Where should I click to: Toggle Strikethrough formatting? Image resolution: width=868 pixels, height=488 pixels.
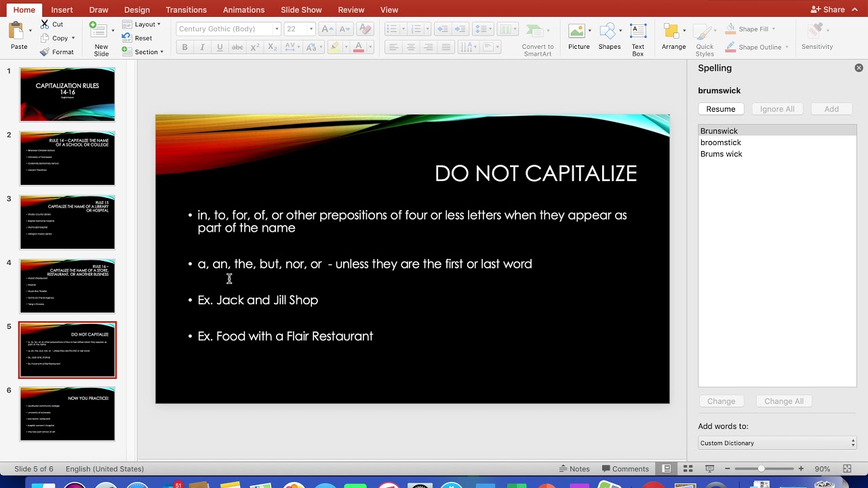(x=237, y=47)
